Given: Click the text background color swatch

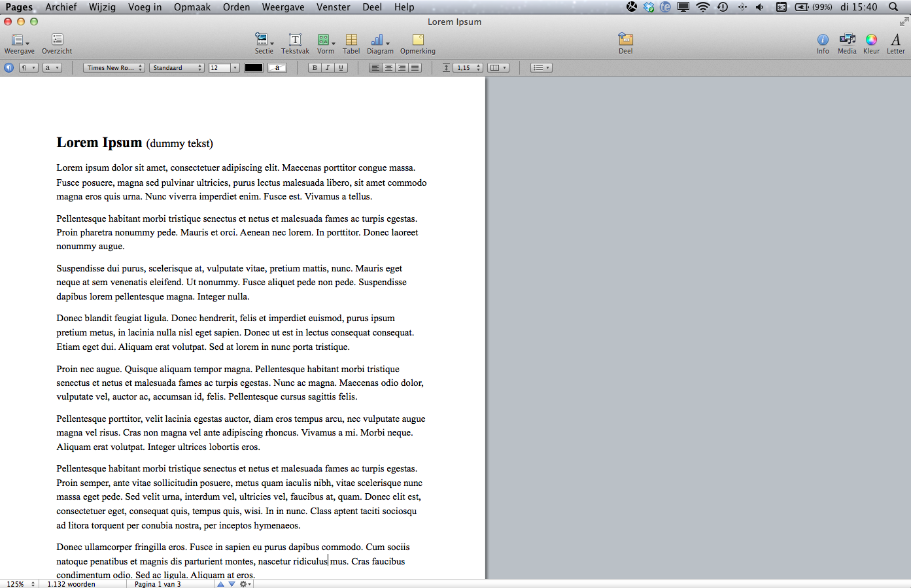Looking at the screenshot, I should pos(277,67).
